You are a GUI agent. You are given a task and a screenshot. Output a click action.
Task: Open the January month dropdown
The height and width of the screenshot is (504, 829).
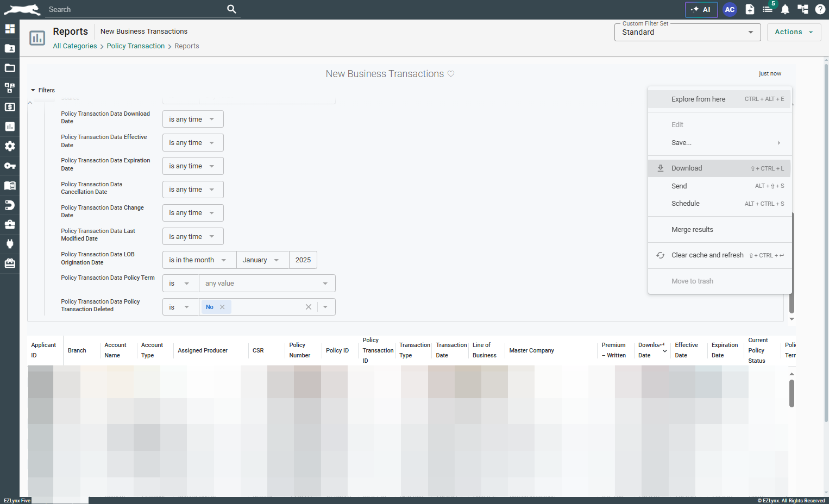coord(262,260)
